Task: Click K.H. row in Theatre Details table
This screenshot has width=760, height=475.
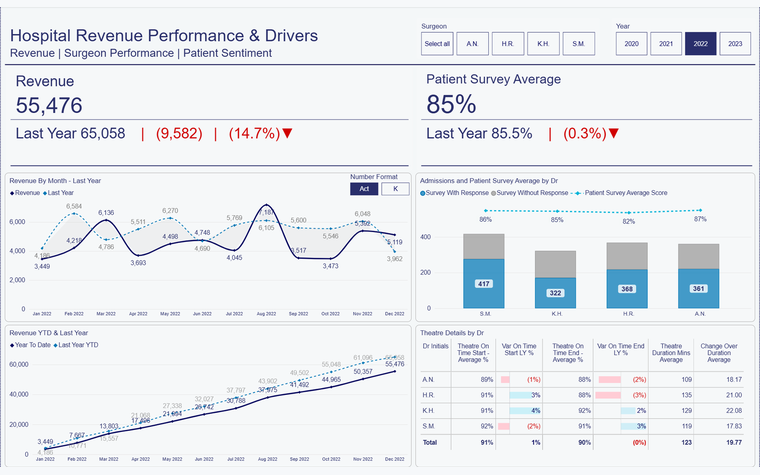Action: pyautogui.click(x=582, y=411)
